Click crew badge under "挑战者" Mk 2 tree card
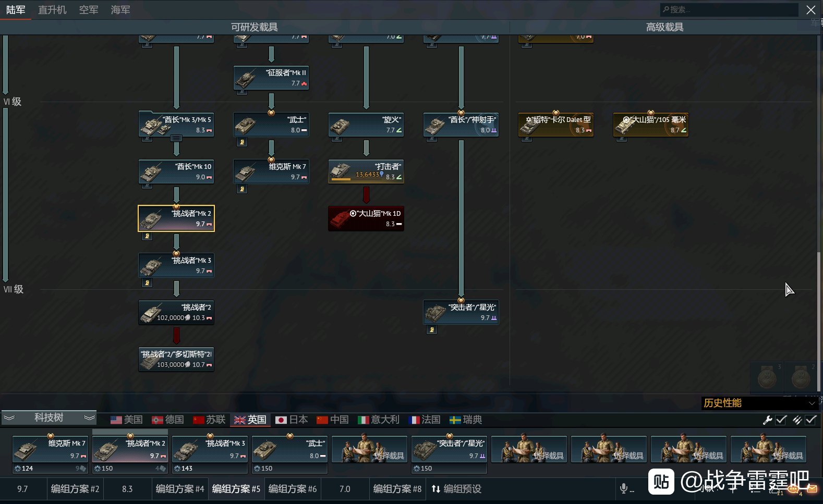Image resolution: width=823 pixels, height=504 pixels. [147, 236]
